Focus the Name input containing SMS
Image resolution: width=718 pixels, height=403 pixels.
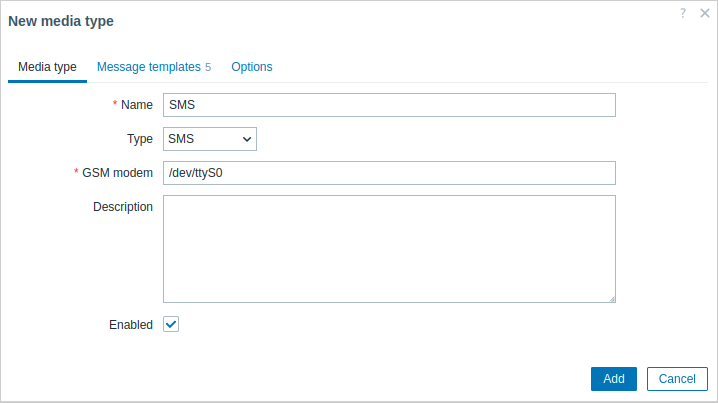click(x=389, y=105)
